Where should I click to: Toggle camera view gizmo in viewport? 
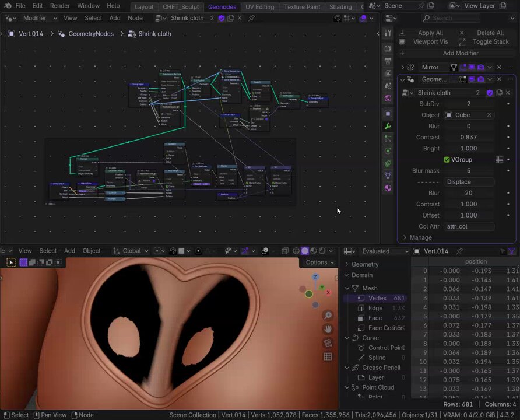[328, 342]
